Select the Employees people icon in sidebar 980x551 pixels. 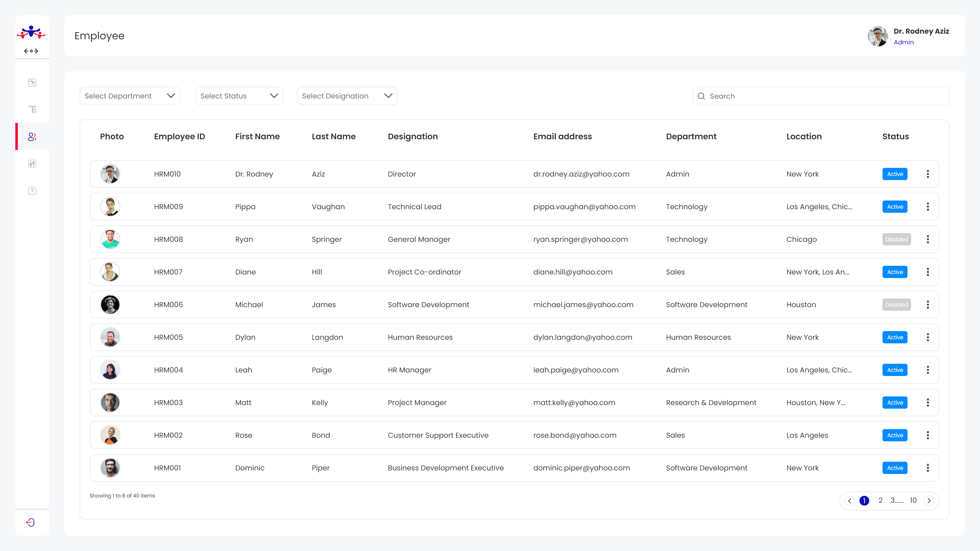click(32, 137)
